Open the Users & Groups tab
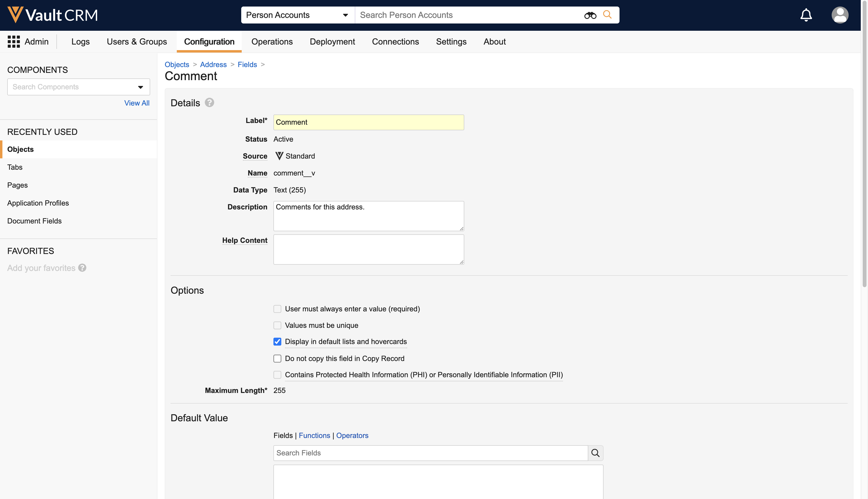This screenshot has width=868, height=499. (x=137, y=41)
